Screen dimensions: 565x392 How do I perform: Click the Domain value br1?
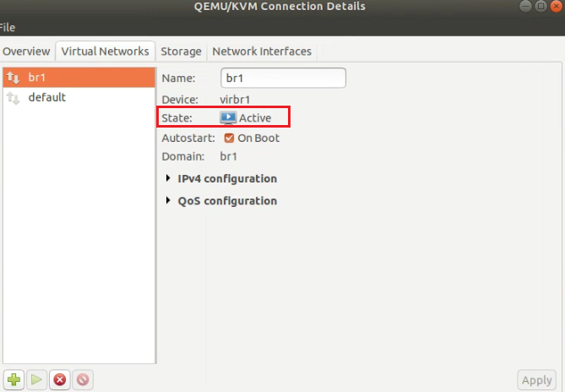point(229,156)
